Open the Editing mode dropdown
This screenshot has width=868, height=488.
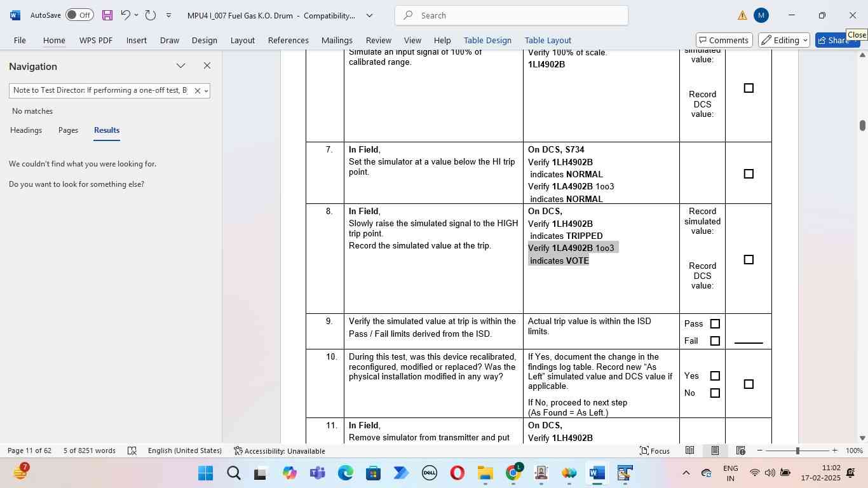click(784, 40)
